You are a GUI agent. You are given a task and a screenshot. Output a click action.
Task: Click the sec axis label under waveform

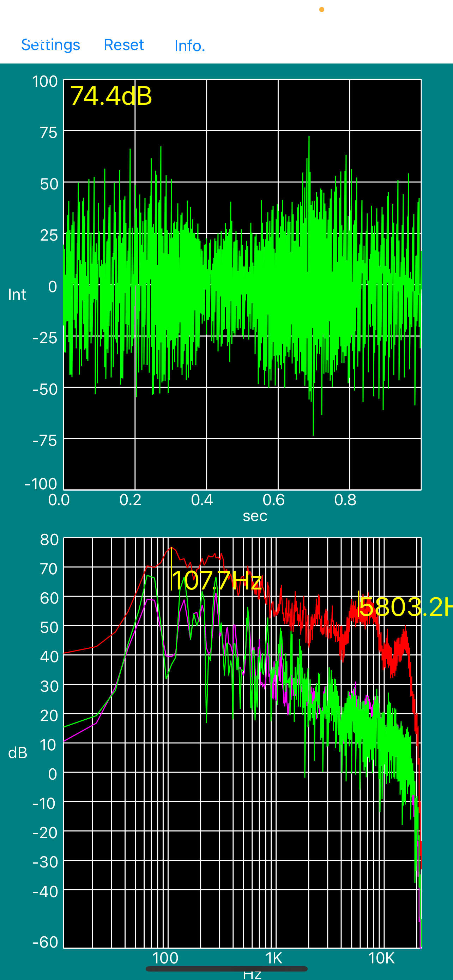(255, 516)
